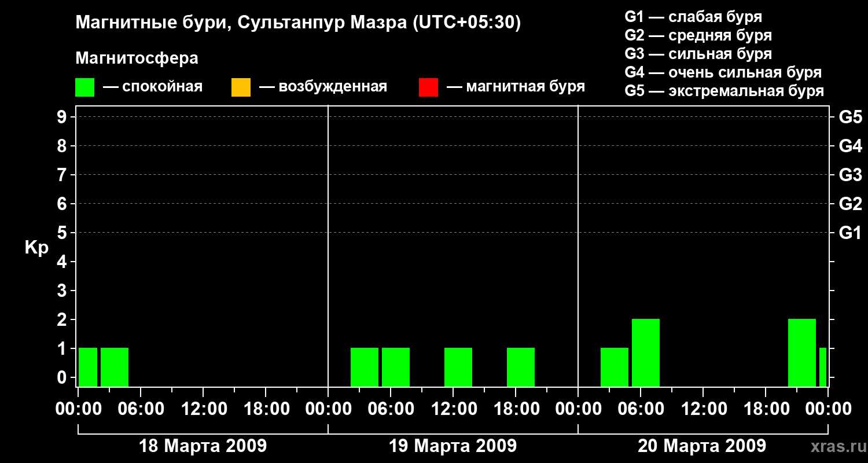Click the 06:00 time label for 18 Марта
Viewport: 868px width, 463px height.
click(140, 409)
